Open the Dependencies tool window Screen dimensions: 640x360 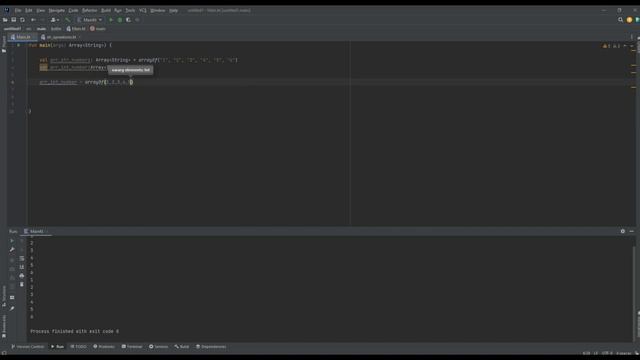click(211, 347)
